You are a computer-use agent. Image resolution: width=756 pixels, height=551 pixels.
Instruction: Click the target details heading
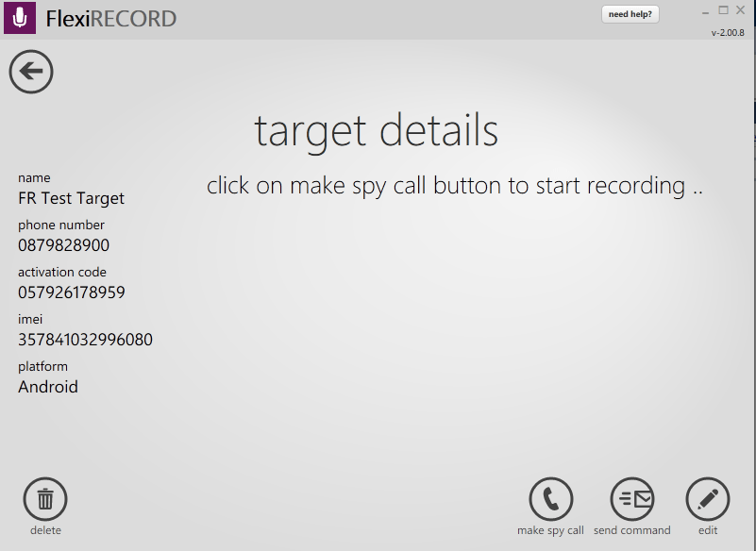point(376,131)
